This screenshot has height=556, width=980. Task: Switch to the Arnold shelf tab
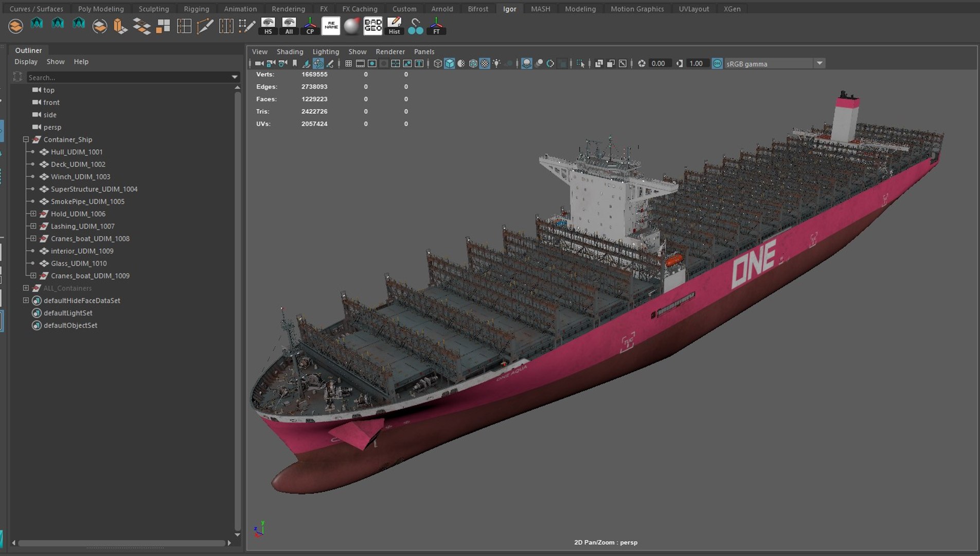point(442,9)
